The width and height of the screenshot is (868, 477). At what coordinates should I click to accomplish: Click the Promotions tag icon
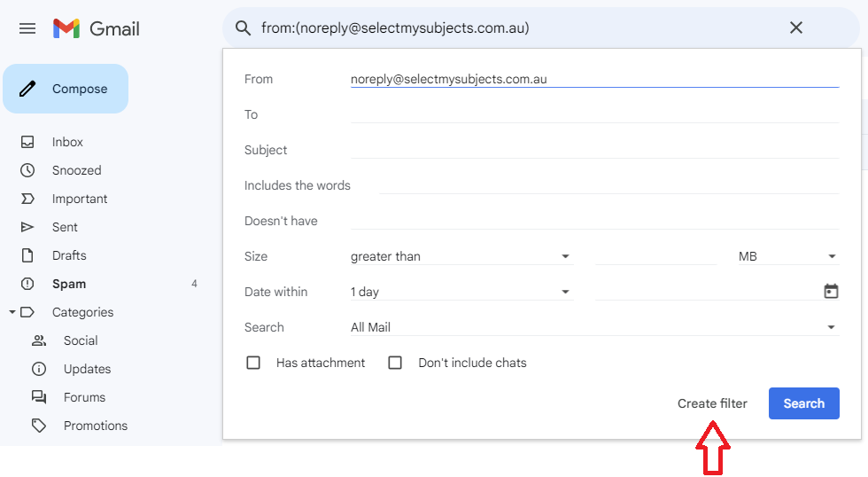point(39,426)
